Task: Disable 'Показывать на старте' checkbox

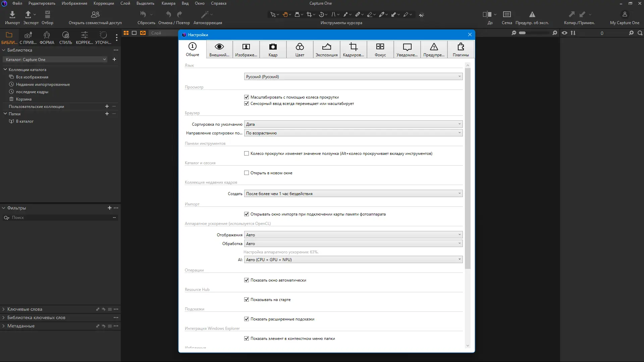Action: pyautogui.click(x=247, y=300)
